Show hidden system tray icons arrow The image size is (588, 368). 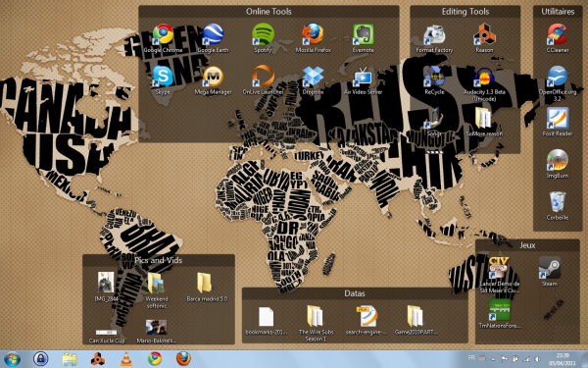click(x=493, y=359)
